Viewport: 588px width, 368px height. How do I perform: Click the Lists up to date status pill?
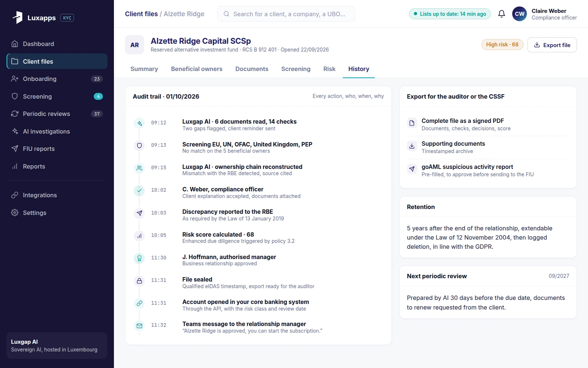click(450, 14)
